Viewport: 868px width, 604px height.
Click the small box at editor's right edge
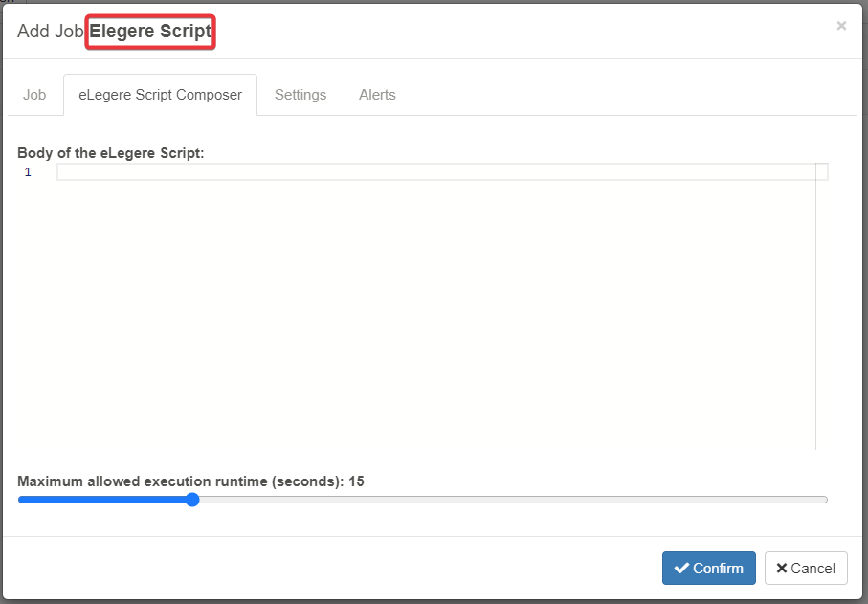[x=821, y=172]
